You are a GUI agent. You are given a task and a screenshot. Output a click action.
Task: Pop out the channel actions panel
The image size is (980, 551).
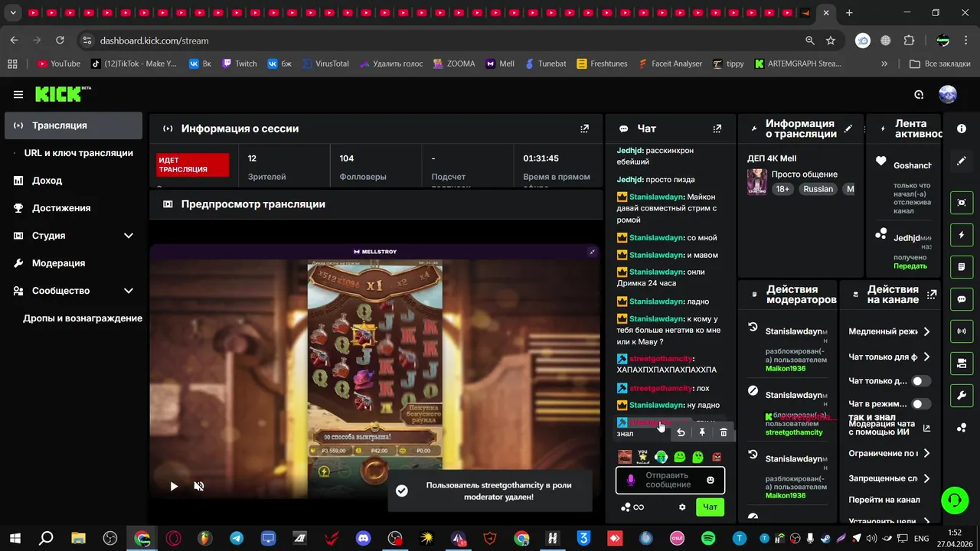click(932, 294)
